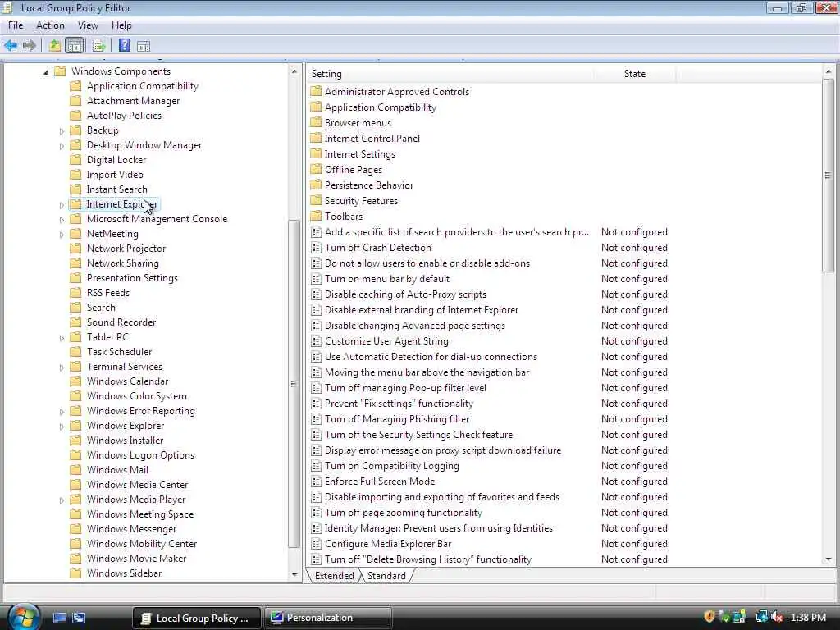
Task: Click the policy icon beside Configure Media Explorer Bar
Action: (316, 543)
